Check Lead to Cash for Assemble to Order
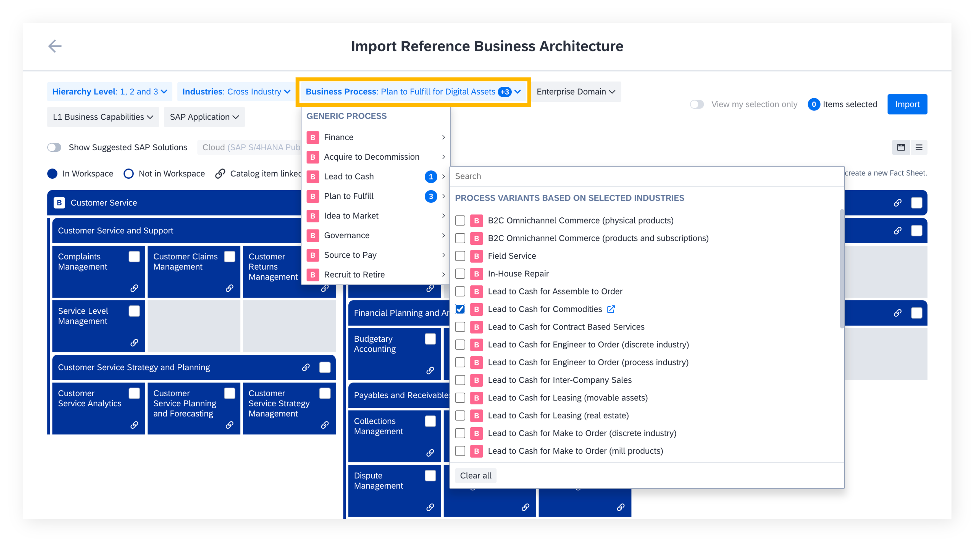The image size is (980, 548). click(x=460, y=291)
